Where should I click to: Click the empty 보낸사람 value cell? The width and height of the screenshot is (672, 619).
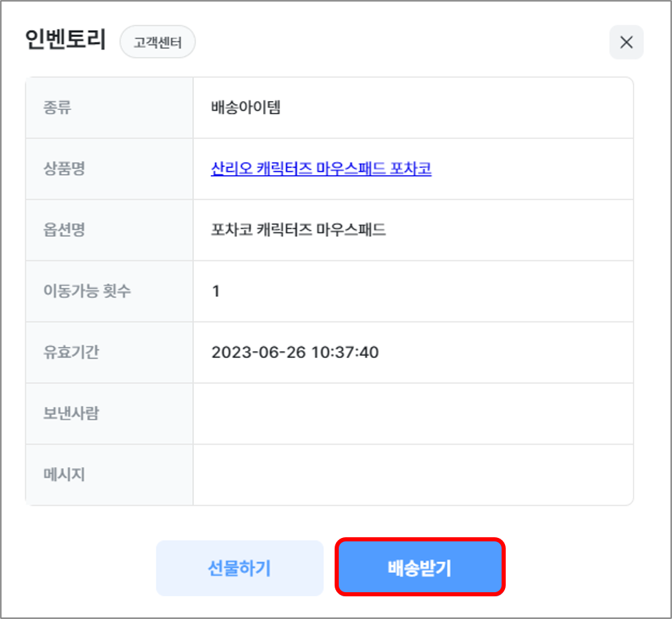(412, 414)
